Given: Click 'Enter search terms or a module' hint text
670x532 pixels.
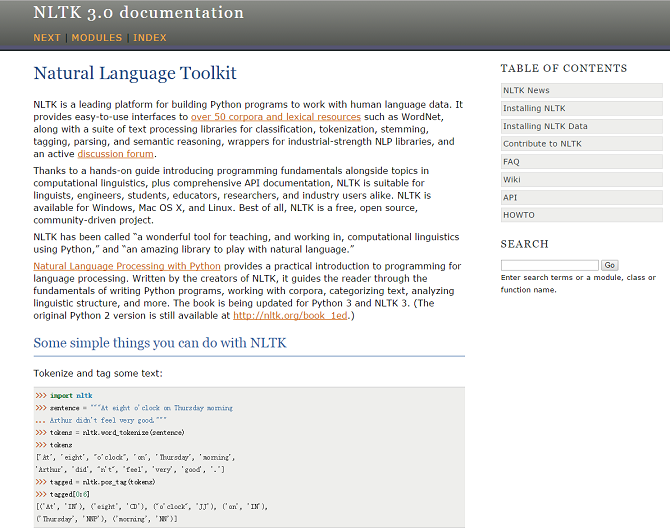Looking at the screenshot, I should 578,284.
